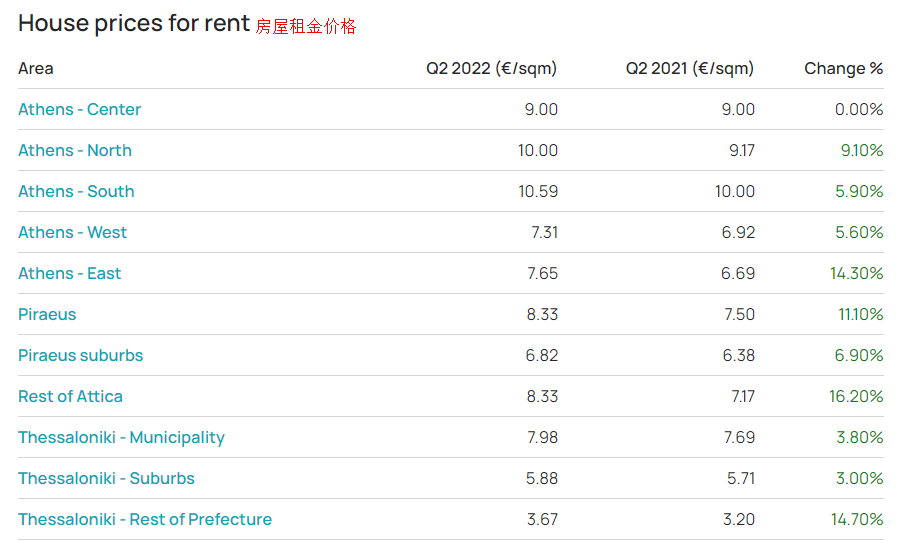Go to Athens - South rental prices
Screen dimensions: 898x541
click(x=76, y=191)
